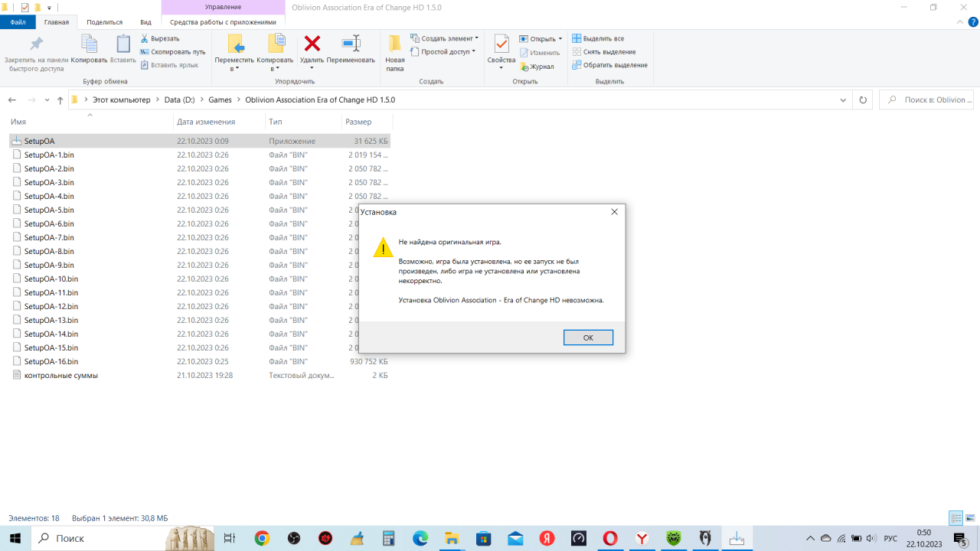Click Select all (Выделить все) button
This screenshot has width=980, height=551.
point(603,38)
